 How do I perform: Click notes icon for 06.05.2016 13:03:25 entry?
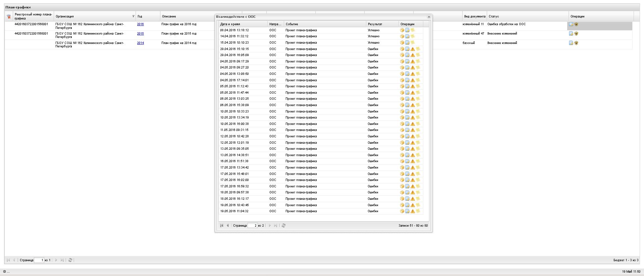pos(418,99)
